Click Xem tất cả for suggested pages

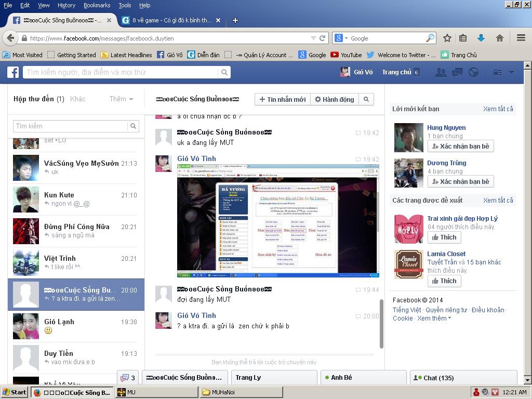(498, 200)
